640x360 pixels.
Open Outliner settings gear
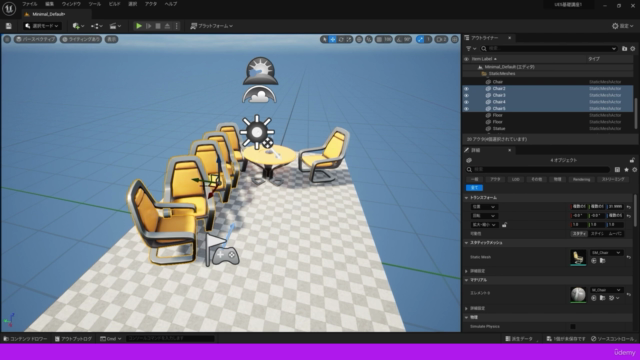(633, 49)
